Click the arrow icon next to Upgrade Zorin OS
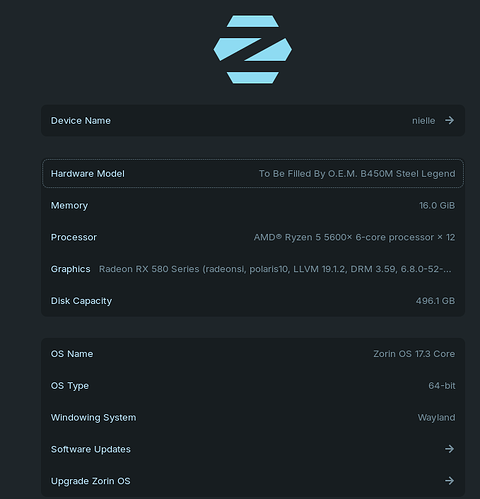Viewport: 480px width, 499px height. point(449,481)
